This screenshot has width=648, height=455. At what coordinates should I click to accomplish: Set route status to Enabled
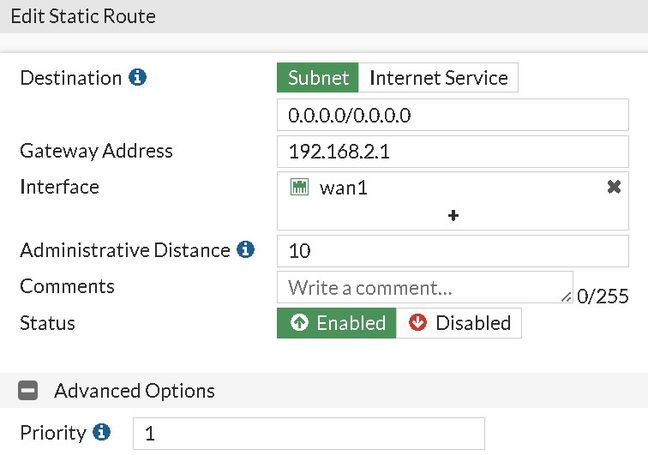click(337, 323)
